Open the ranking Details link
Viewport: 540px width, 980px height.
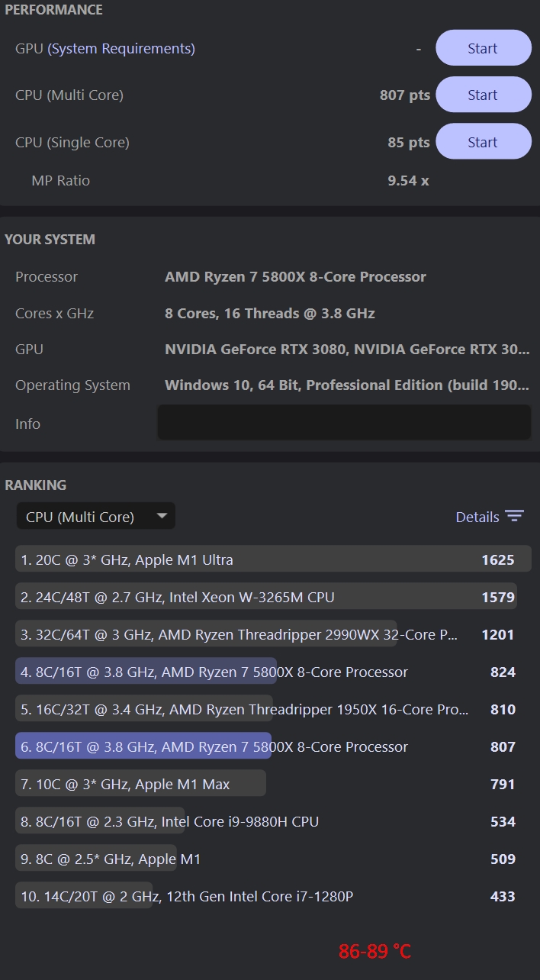coord(477,517)
